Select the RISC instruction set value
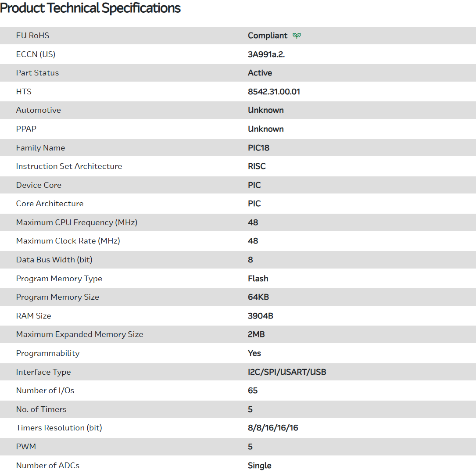 tap(257, 166)
